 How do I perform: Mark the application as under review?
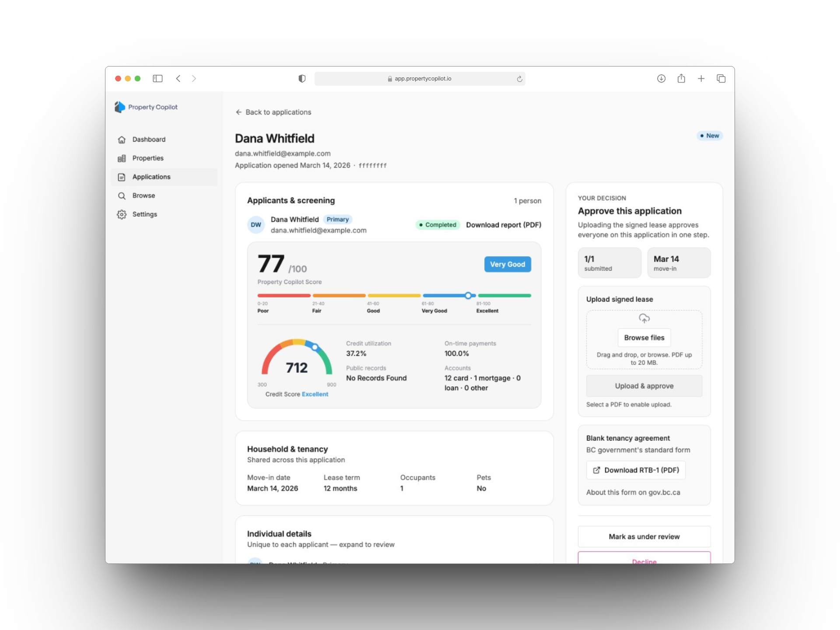pyautogui.click(x=644, y=537)
